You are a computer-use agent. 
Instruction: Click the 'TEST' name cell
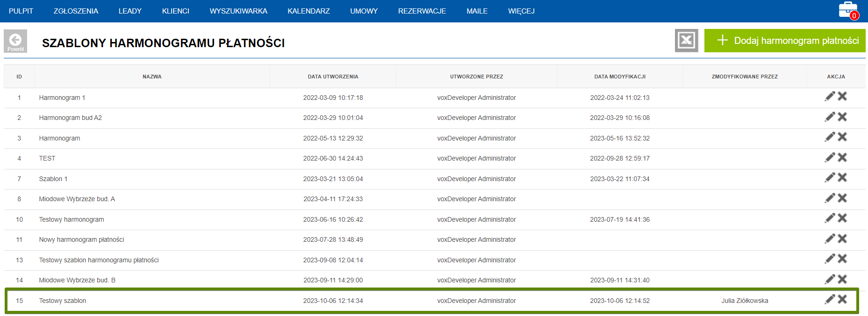coord(47,158)
